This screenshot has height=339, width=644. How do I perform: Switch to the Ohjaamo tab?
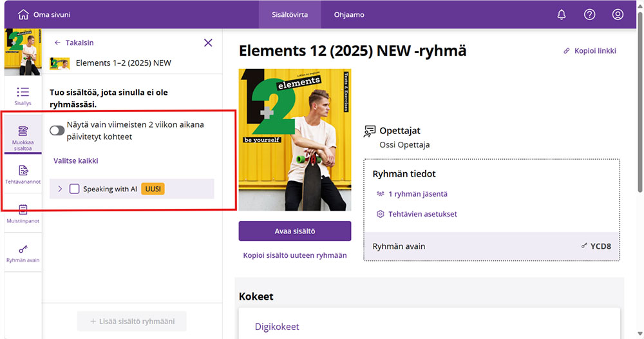[x=349, y=14]
